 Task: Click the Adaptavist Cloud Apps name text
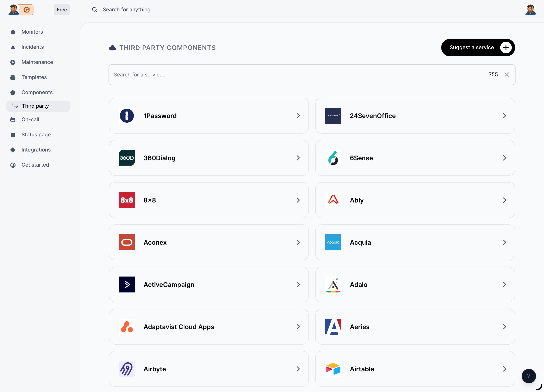[179, 327]
